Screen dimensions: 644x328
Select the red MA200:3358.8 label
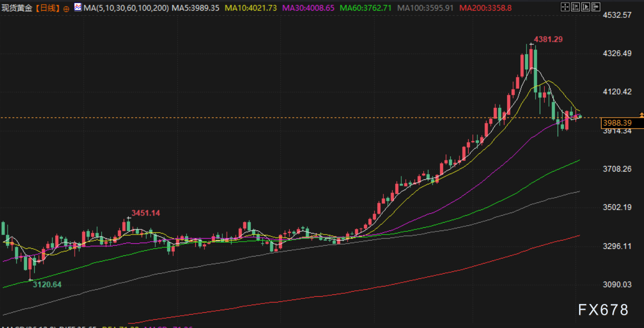coord(485,8)
